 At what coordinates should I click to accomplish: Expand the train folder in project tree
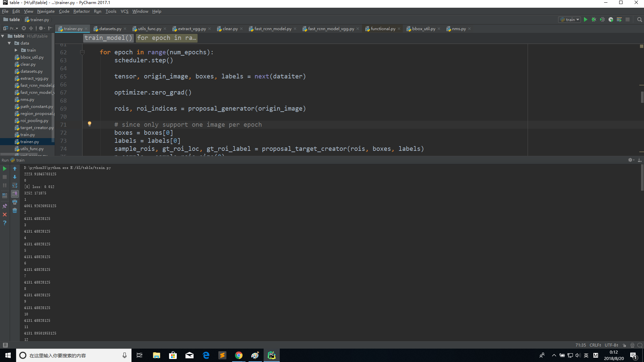point(16,50)
